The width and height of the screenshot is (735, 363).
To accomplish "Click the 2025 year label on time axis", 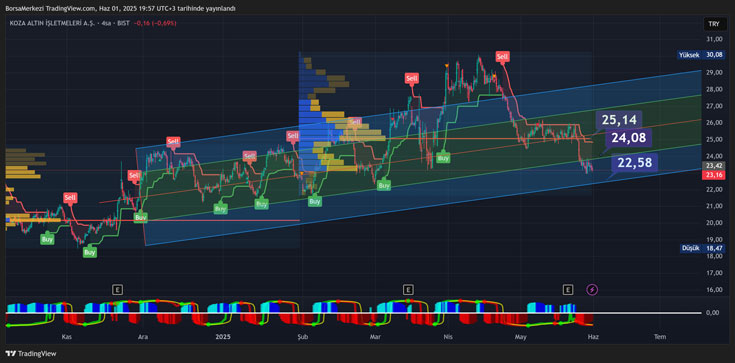I will [x=222, y=336].
